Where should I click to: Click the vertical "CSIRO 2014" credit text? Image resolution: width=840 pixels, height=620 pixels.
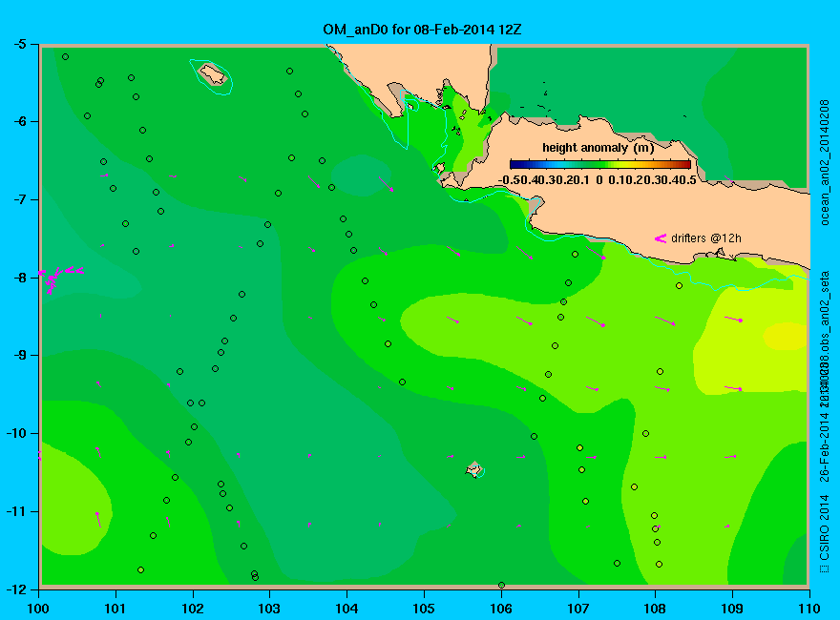point(825,527)
